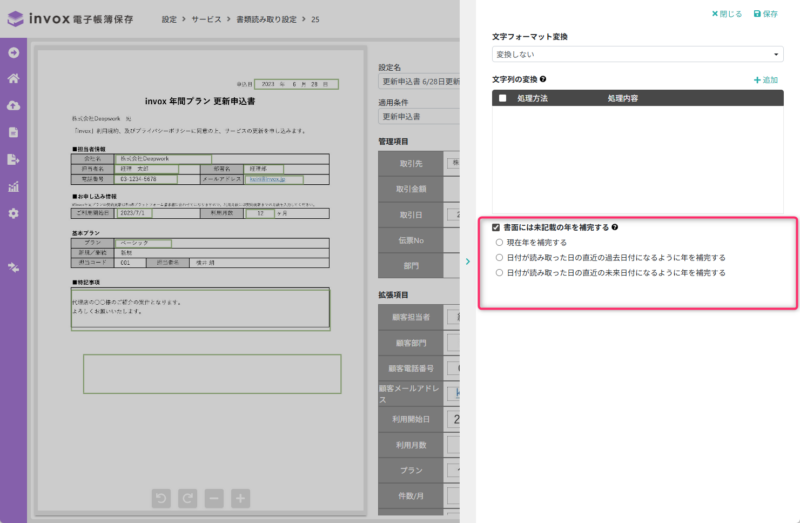Select the 顧客部門 extension item
The image size is (800, 523).
[x=411, y=343]
